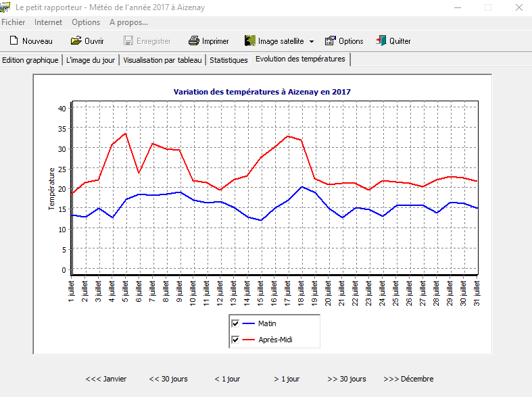Open a file with the Ouvrir folder icon

point(76,41)
